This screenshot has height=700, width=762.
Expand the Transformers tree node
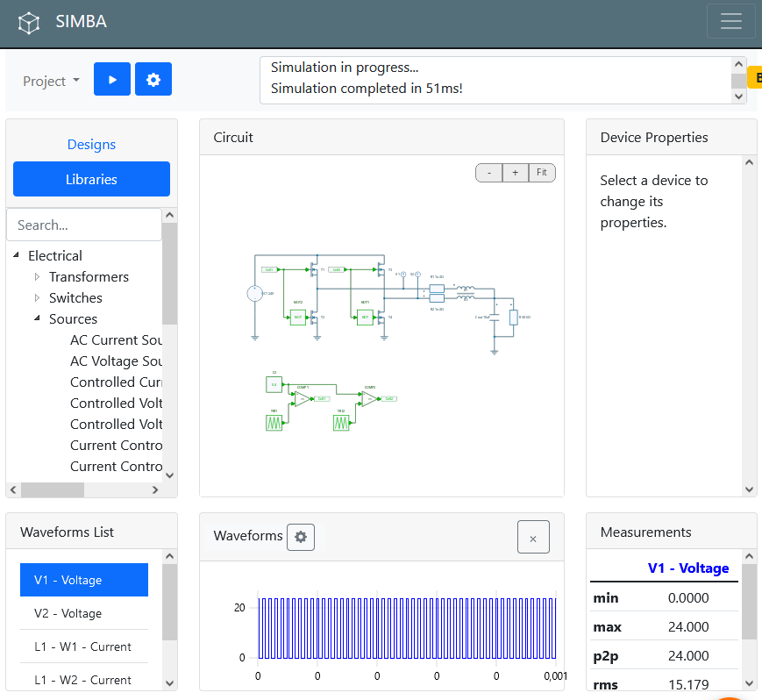[37, 276]
